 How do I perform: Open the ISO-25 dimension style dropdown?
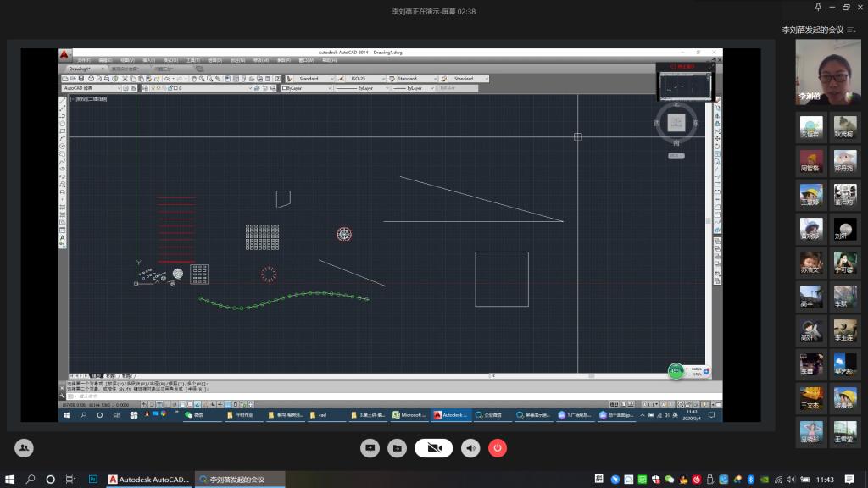pyautogui.click(x=366, y=79)
